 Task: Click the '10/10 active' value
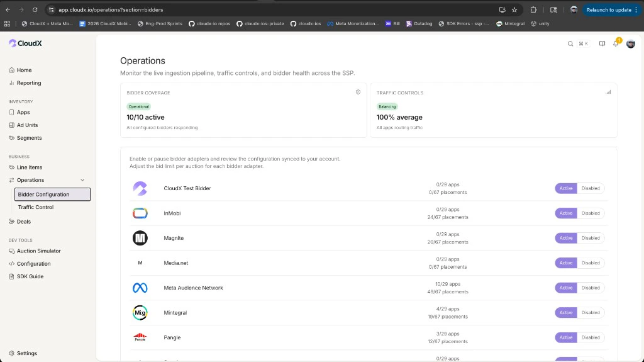145,117
